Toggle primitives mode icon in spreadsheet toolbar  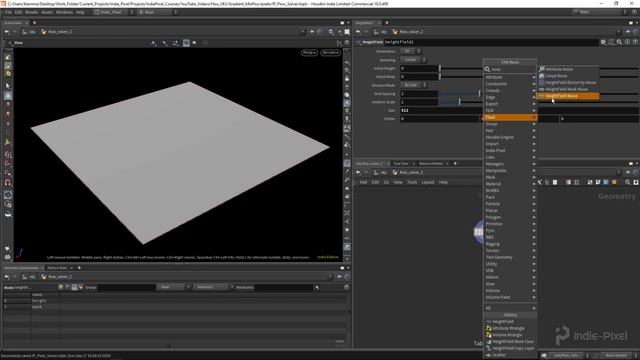pyautogui.click(x=74, y=287)
